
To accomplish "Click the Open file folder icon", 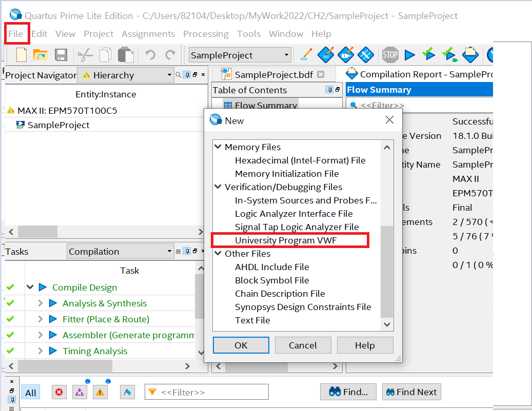I will pyautogui.click(x=41, y=55).
